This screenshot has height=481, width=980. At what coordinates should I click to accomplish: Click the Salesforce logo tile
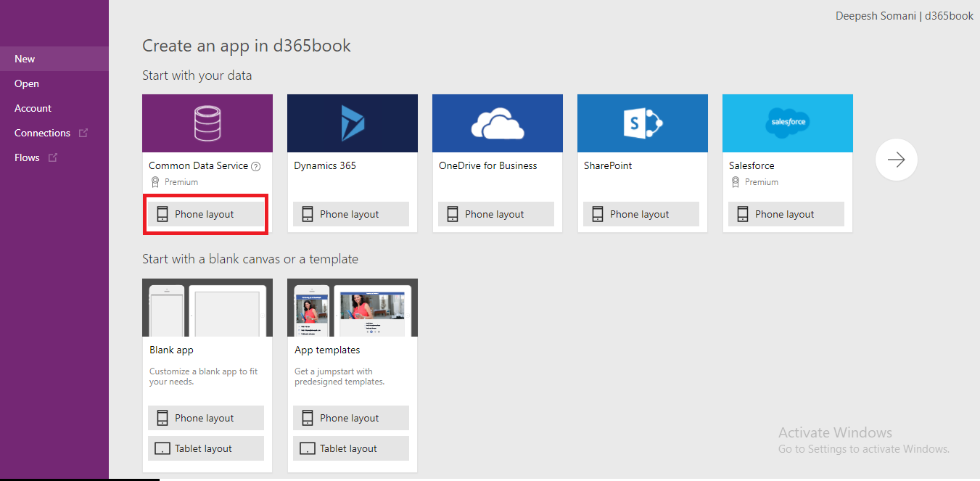788,123
